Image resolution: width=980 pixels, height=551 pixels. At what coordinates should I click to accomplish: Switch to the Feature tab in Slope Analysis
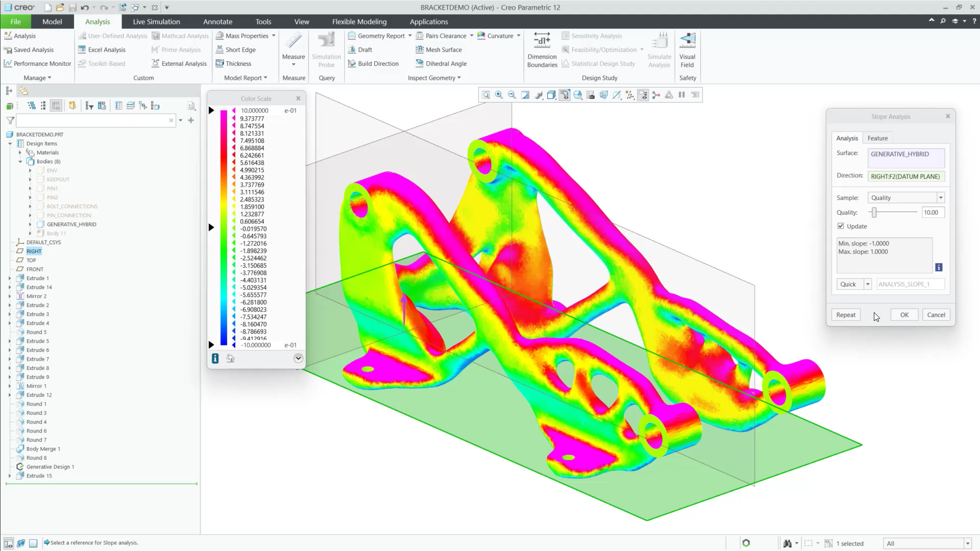pos(877,138)
